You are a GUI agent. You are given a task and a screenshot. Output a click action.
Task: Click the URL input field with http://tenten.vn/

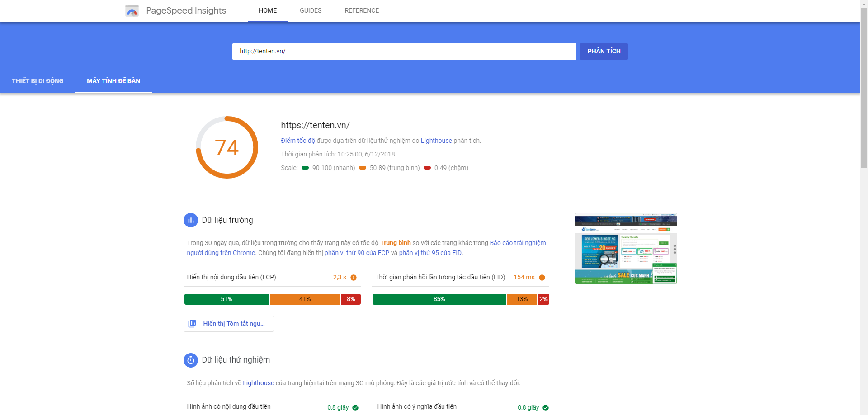point(404,52)
